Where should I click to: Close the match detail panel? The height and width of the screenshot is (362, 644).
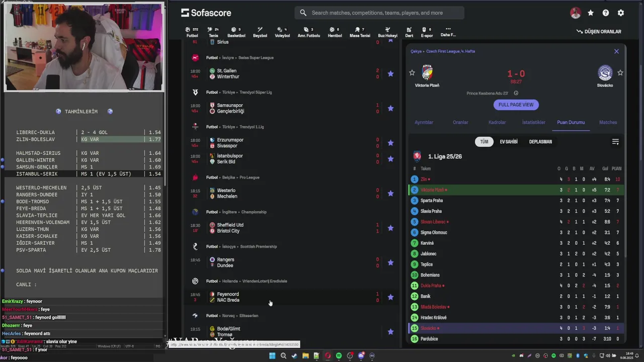coord(616,51)
